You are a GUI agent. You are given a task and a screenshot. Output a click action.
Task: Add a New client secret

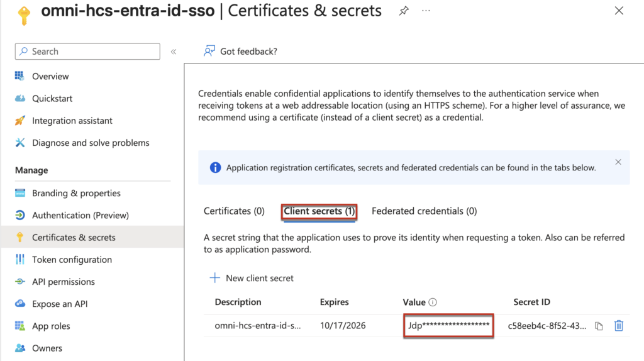pos(252,278)
